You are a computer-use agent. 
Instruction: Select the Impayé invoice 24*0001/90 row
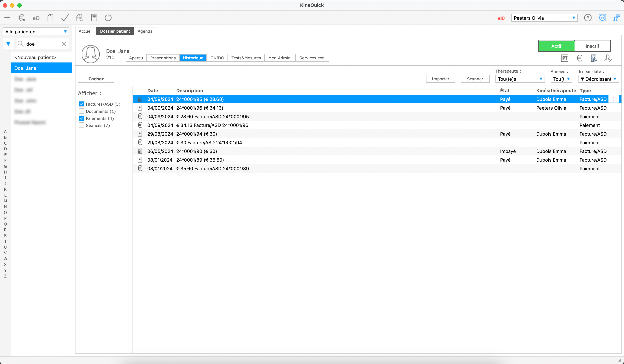[377, 151]
